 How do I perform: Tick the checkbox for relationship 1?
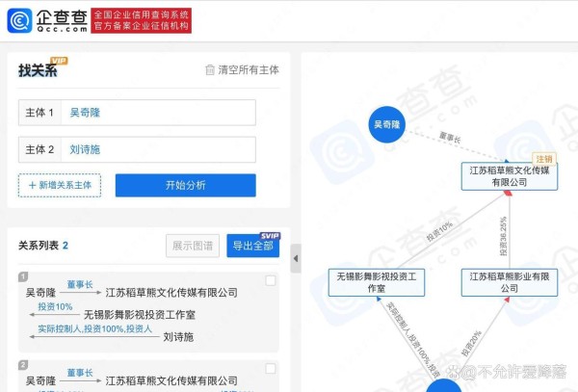[x=271, y=280]
